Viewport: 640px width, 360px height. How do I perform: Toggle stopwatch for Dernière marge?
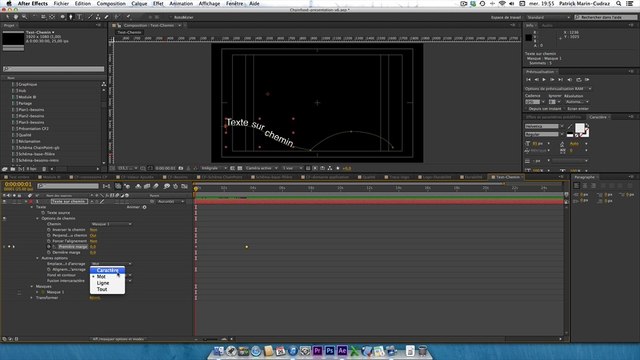[x=49, y=253]
